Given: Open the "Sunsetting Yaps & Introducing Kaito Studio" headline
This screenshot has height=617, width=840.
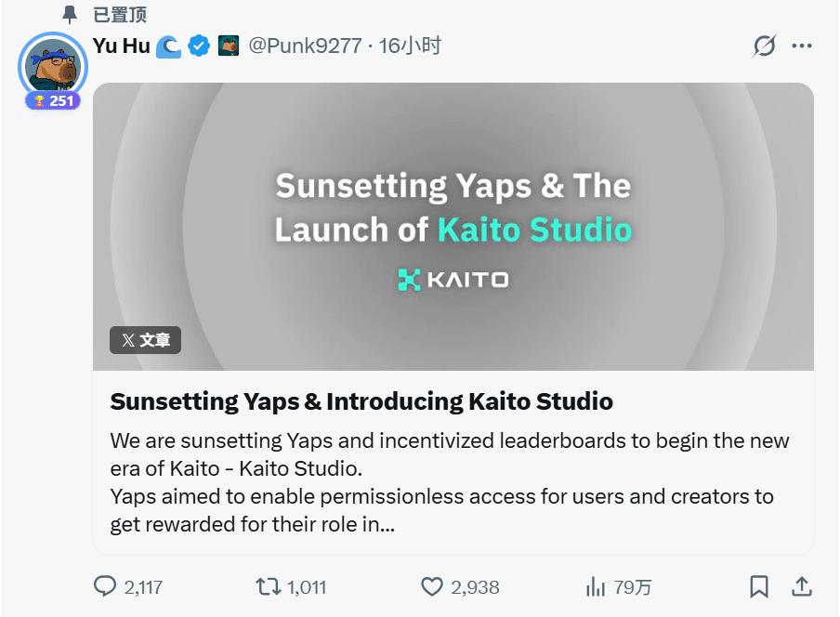Looking at the screenshot, I should coord(361,401).
